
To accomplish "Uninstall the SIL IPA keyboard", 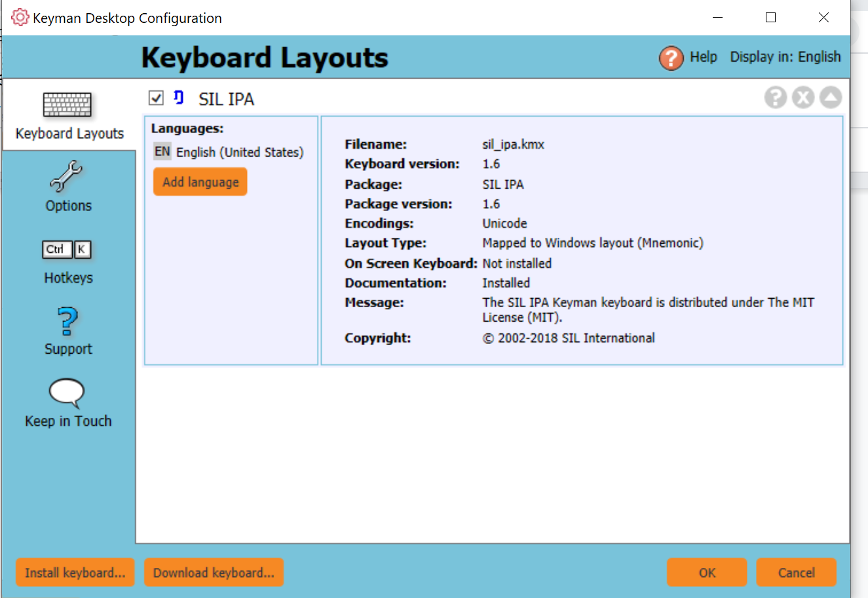I will click(x=803, y=98).
